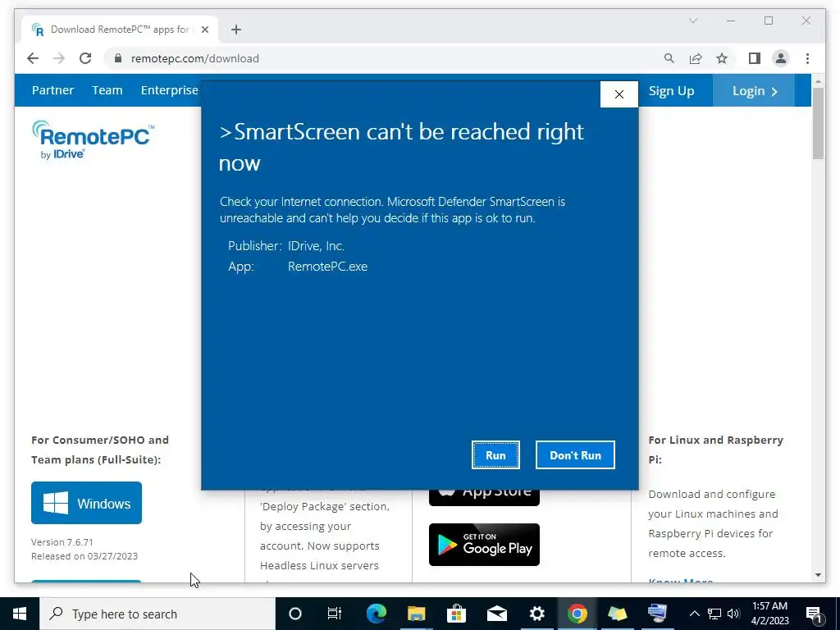Viewport: 840px width, 630px height.
Task: Open Chrome three-dot menu
Action: coord(807,58)
